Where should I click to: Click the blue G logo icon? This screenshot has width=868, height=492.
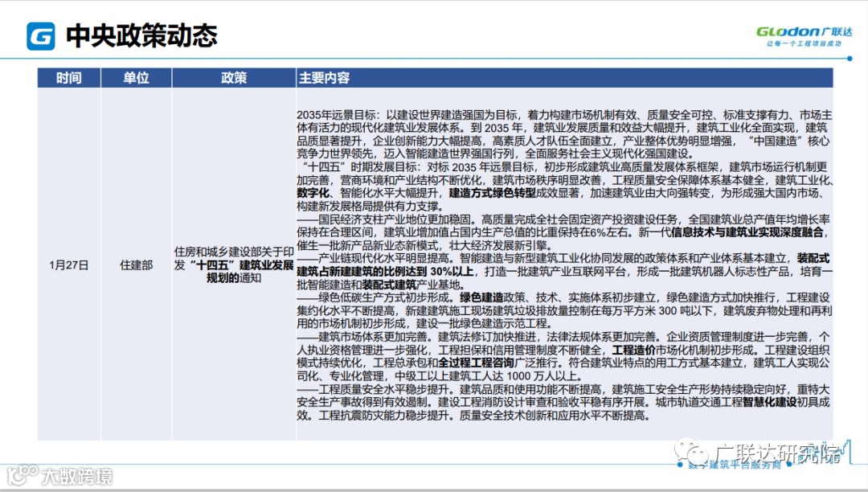(x=41, y=36)
